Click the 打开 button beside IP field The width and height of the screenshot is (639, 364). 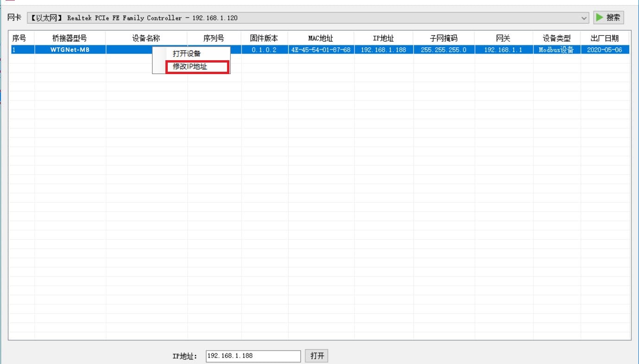[317, 356]
